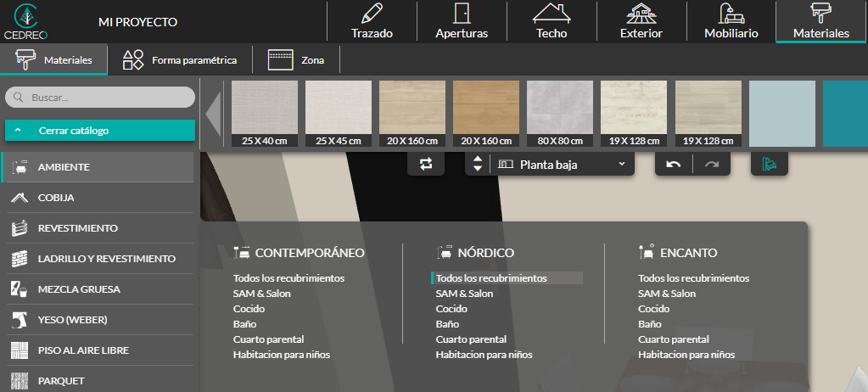This screenshot has width=868, height=392.
Task: Click the REVESTIMIENTO cladding icon
Action: (x=20, y=228)
